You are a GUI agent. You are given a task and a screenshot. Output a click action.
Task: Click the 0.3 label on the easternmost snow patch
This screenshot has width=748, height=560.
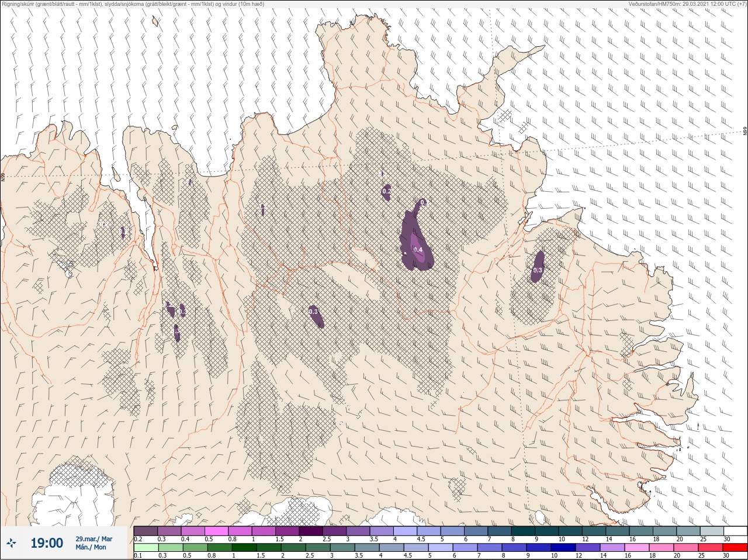point(538,270)
